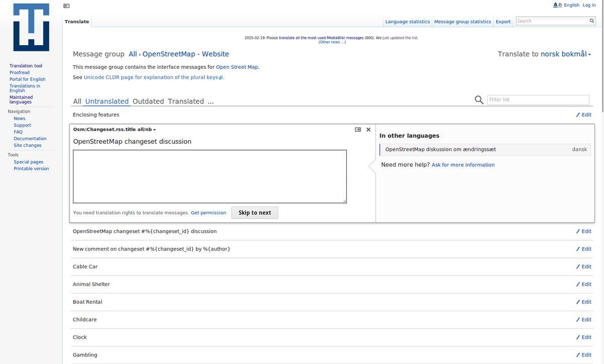The height and width of the screenshot is (364, 604).
Task: Select the Untranslated filter tab
Action: pyautogui.click(x=107, y=101)
